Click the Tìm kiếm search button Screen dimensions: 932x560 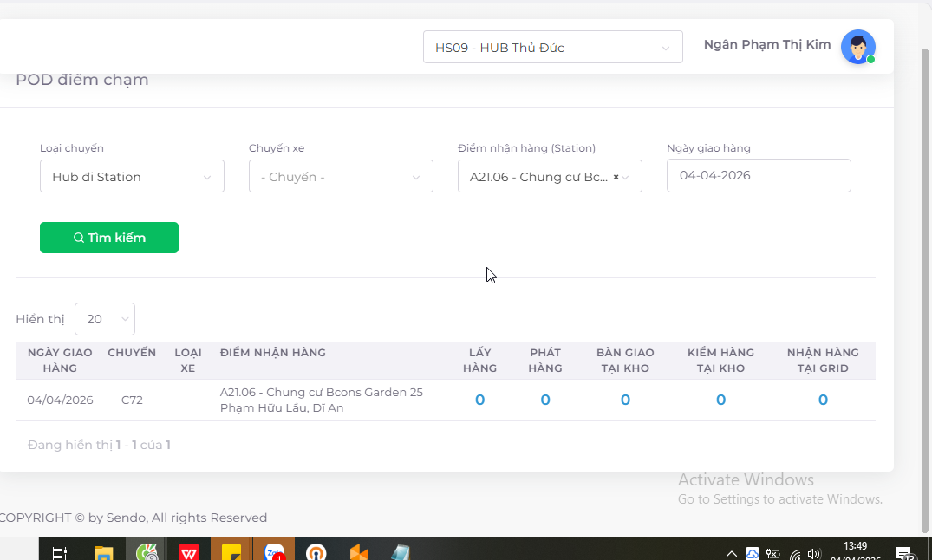[108, 238]
